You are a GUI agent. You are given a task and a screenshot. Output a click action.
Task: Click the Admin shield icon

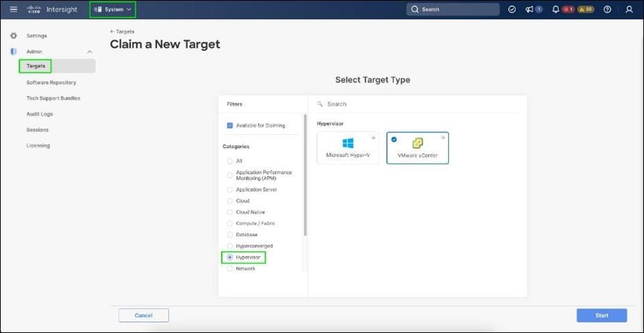click(13, 51)
